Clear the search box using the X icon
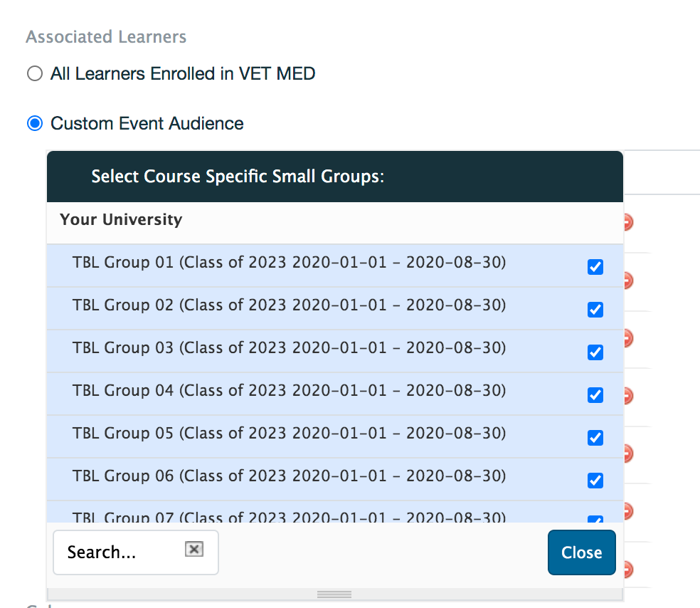The height and width of the screenshot is (608, 700). click(x=193, y=548)
